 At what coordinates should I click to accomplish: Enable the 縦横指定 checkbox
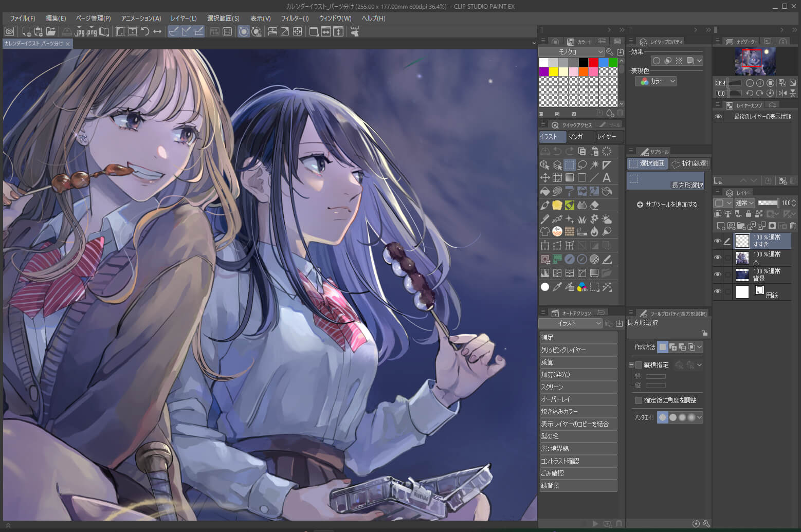pos(639,365)
